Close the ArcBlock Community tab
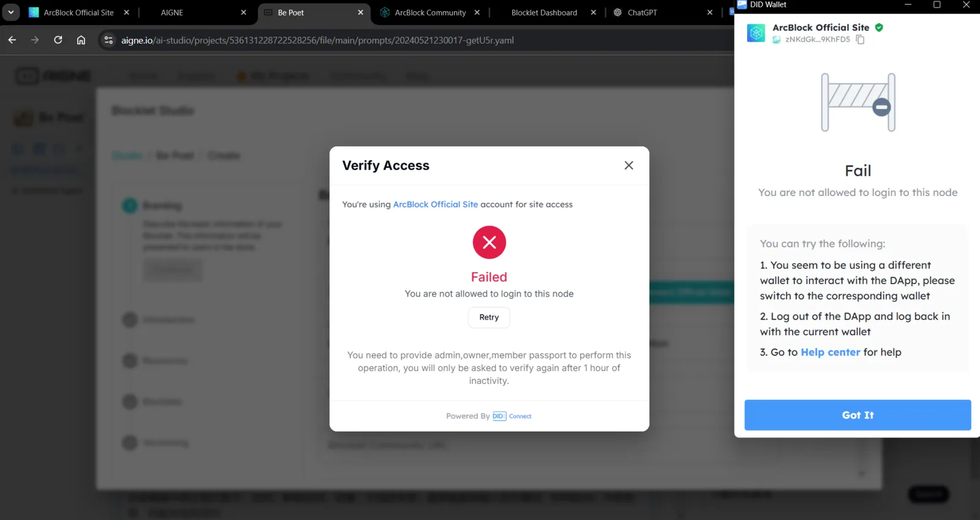Screen dimensions: 980x520 click(477, 12)
